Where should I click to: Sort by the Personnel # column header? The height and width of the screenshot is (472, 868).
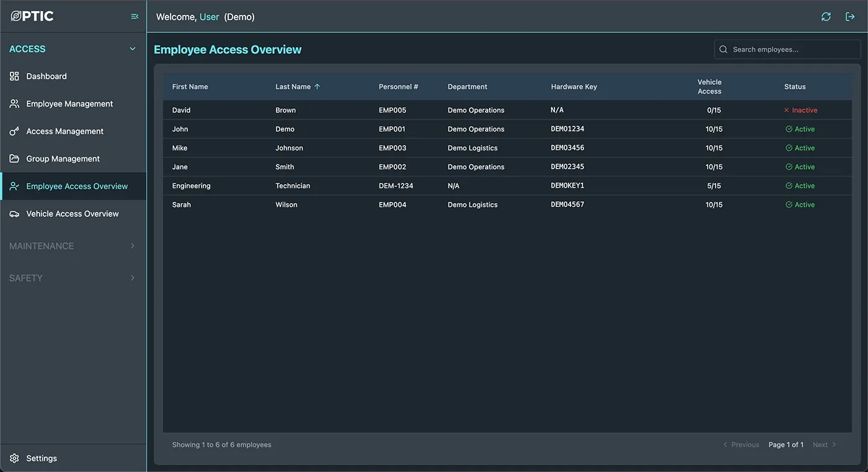399,87
